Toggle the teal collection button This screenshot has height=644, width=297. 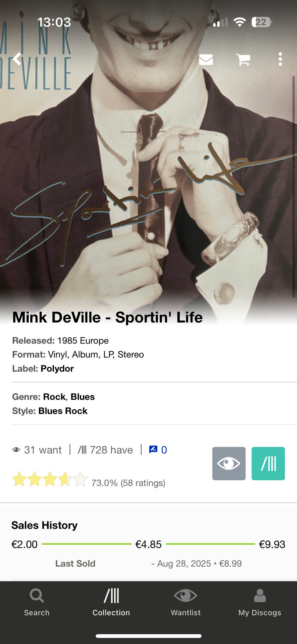268,464
